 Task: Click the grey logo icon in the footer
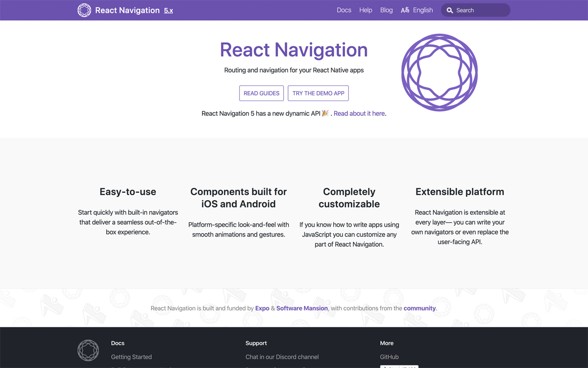pos(88,350)
